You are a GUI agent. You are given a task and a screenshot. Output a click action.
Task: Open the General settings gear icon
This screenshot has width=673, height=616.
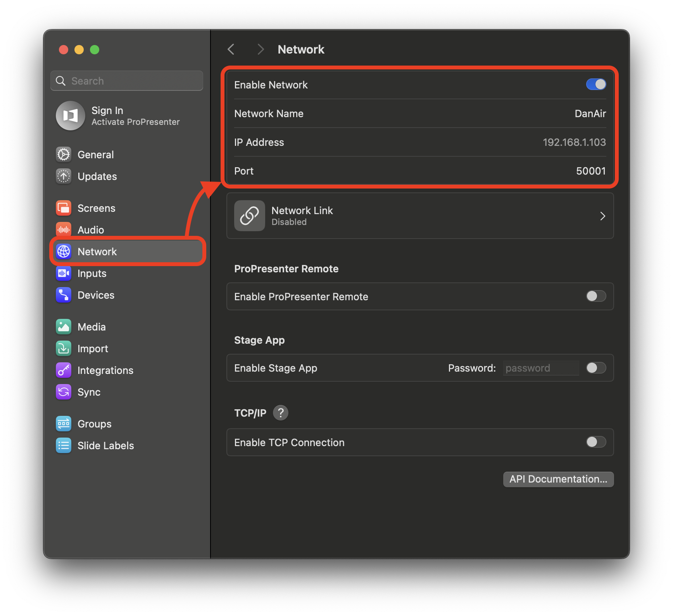(x=64, y=154)
